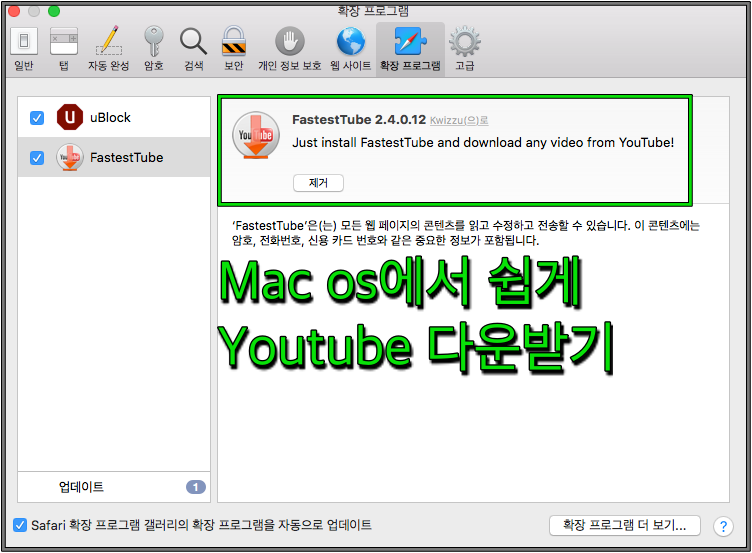Select the FastestTube row text in sidebar
The width and height of the screenshot is (752, 553).
click(x=127, y=158)
